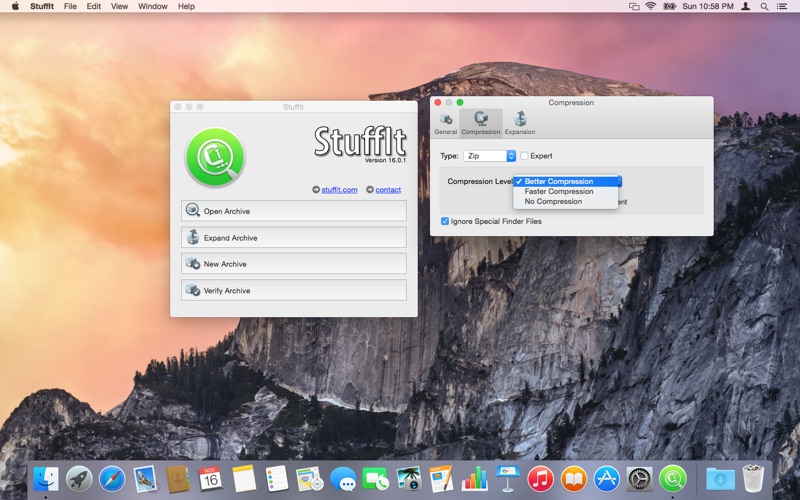
Task: Open iPhoto icon in dock
Action: 409,479
